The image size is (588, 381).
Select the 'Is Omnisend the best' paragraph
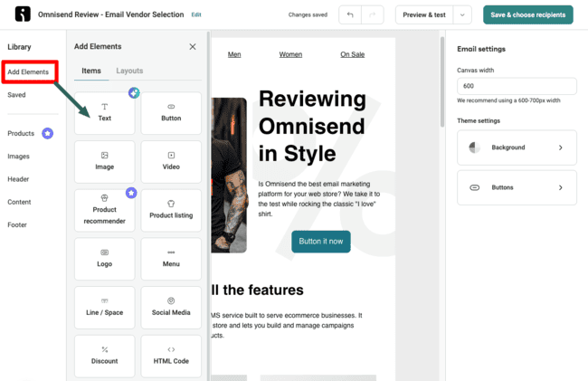pos(318,199)
